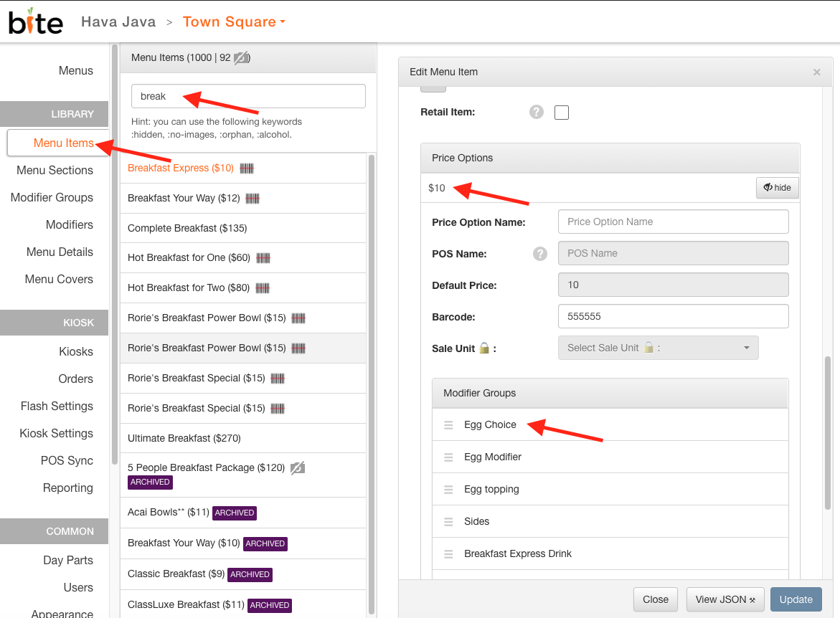The width and height of the screenshot is (840, 618).
Task: Click the Edit Menu Item panel scrollbar
Action: (x=828, y=433)
